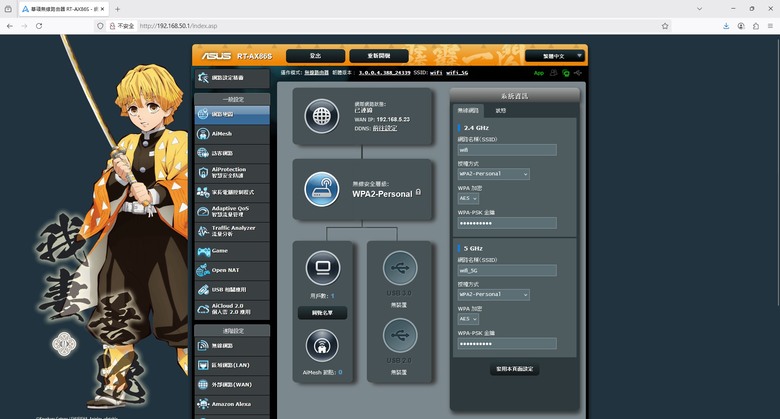780x419 pixels.
Task: Click the DDNS 前往設定 link
Action: (385, 128)
